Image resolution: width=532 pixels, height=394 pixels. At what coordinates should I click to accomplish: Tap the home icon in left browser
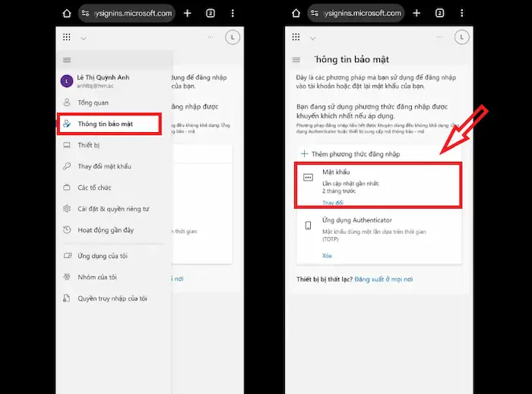click(67, 13)
